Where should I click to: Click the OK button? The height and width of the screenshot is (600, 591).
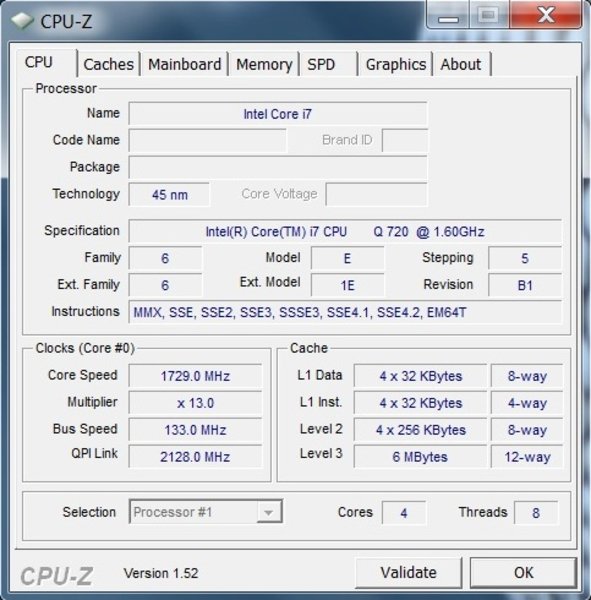(x=523, y=572)
